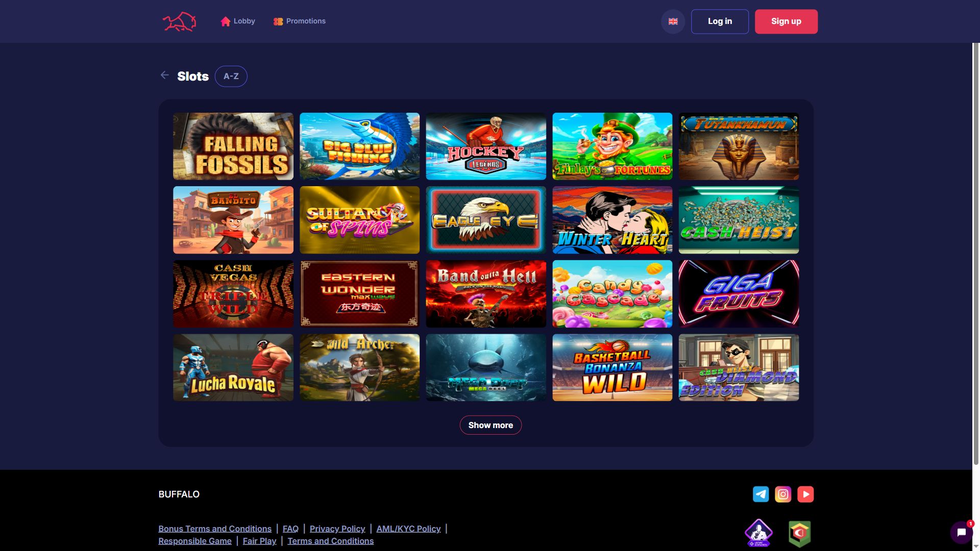
Task: Open Bonus Terms and Conditions link
Action: tap(215, 529)
